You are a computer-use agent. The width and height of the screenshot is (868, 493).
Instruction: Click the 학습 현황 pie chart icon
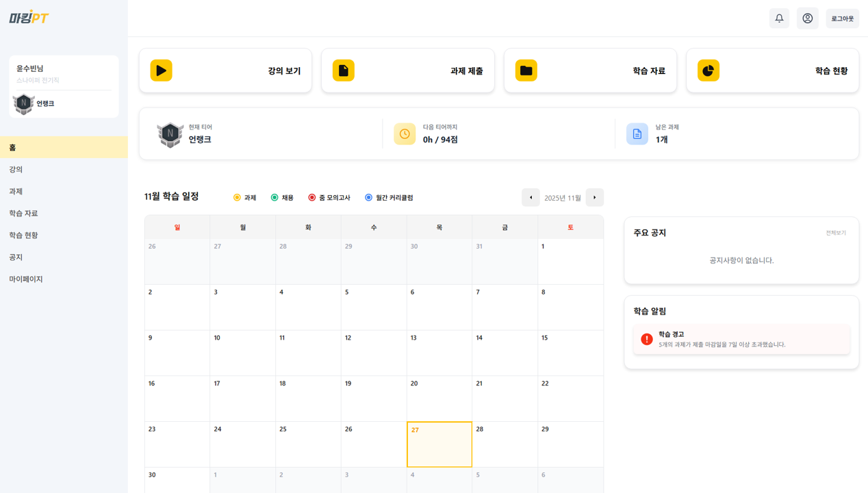(x=708, y=70)
